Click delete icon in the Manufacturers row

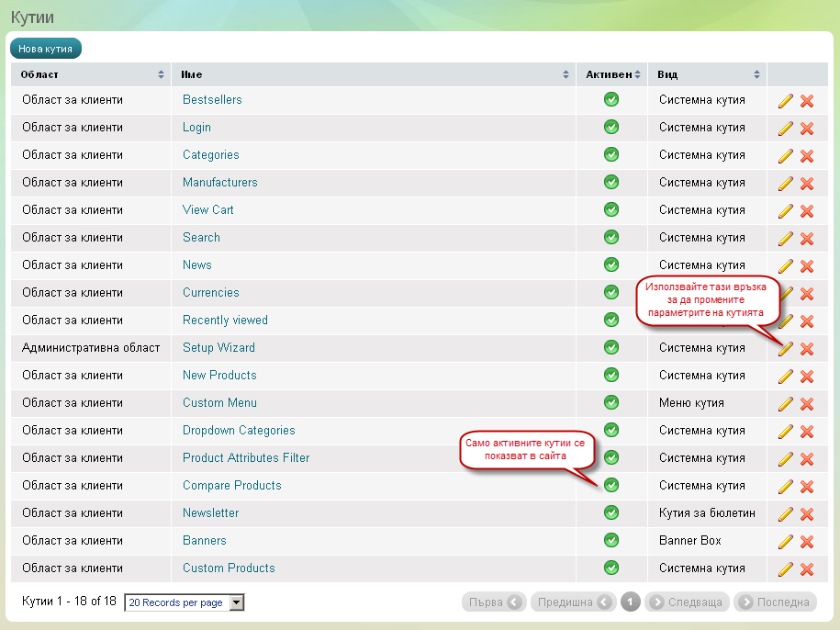tap(807, 184)
